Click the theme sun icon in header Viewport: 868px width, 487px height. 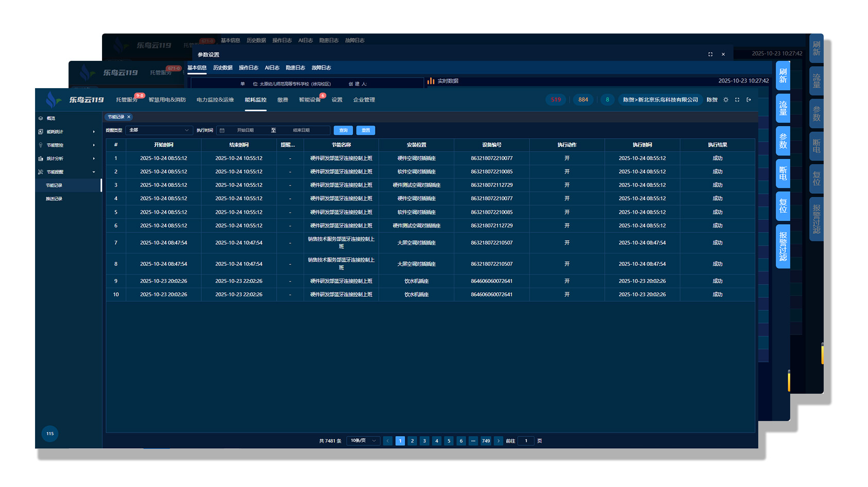pos(726,100)
